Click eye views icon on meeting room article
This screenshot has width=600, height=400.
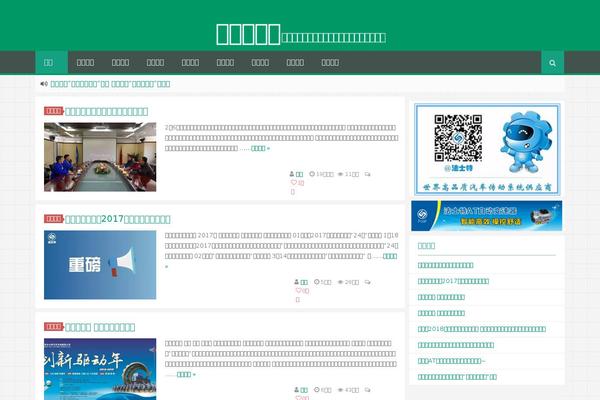tap(340, 174)
